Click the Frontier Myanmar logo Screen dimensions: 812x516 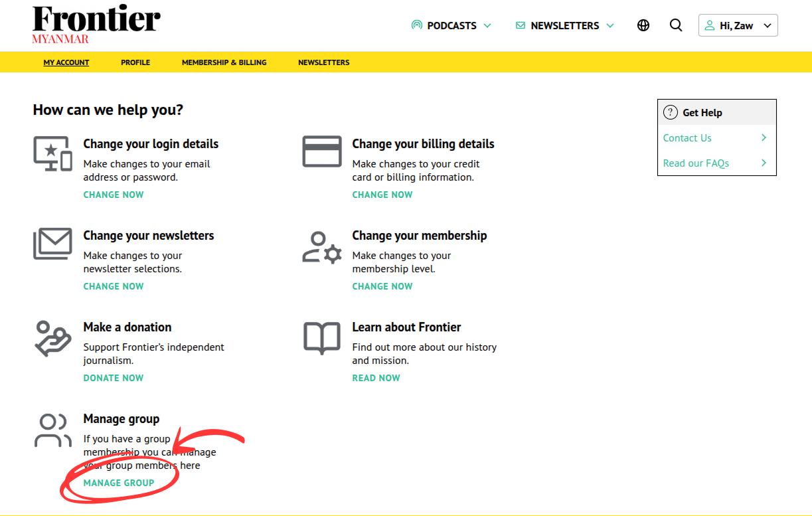coord(96,24)
